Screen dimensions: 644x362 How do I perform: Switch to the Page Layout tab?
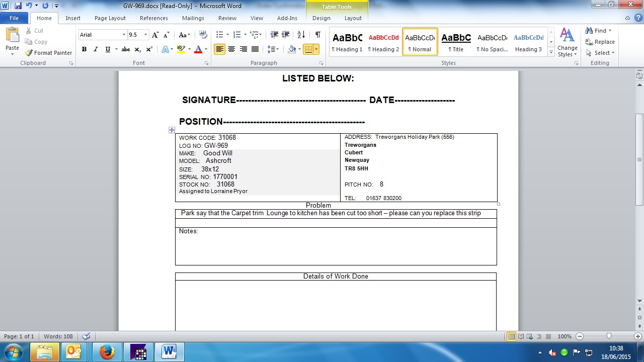(110, 18)
